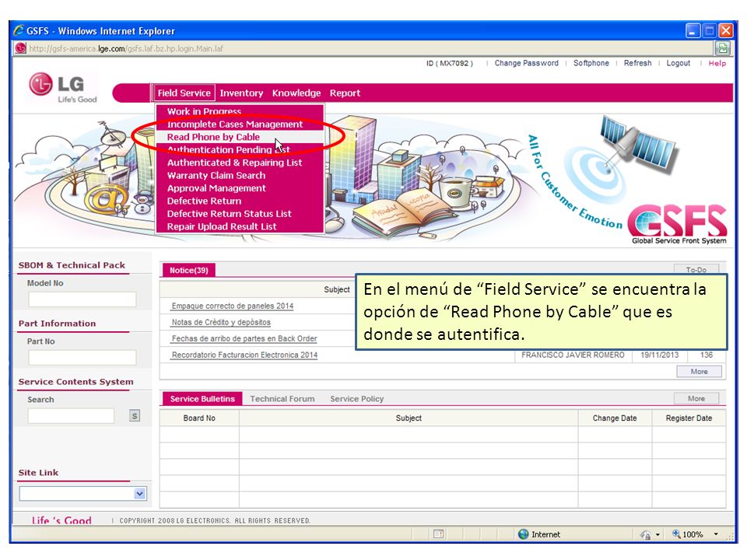Open notice Fechas de arribo de partes
The height and width of the screenshot is (560, 747).
pyautogui.click(x=244, y=338)
